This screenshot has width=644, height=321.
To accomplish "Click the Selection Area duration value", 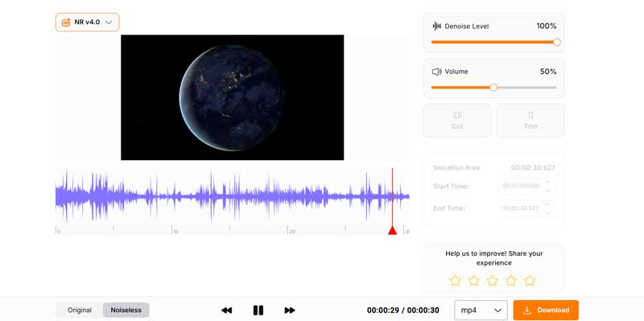I will 533,167.
